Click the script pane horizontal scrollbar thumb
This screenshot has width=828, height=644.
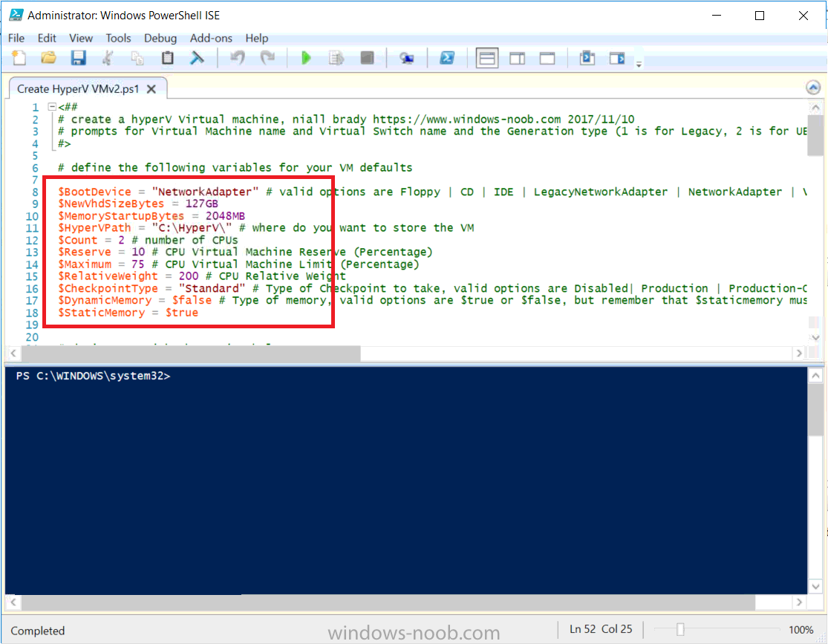click(191, 353)
